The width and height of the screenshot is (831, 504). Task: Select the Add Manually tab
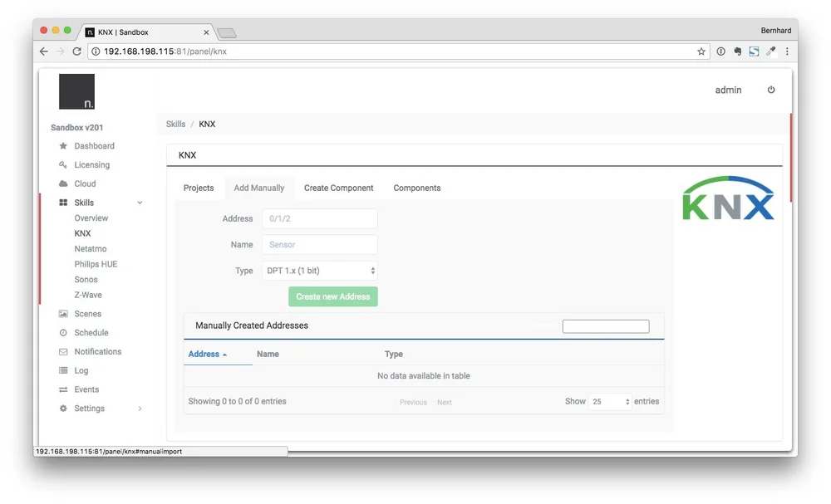point(259,188)
